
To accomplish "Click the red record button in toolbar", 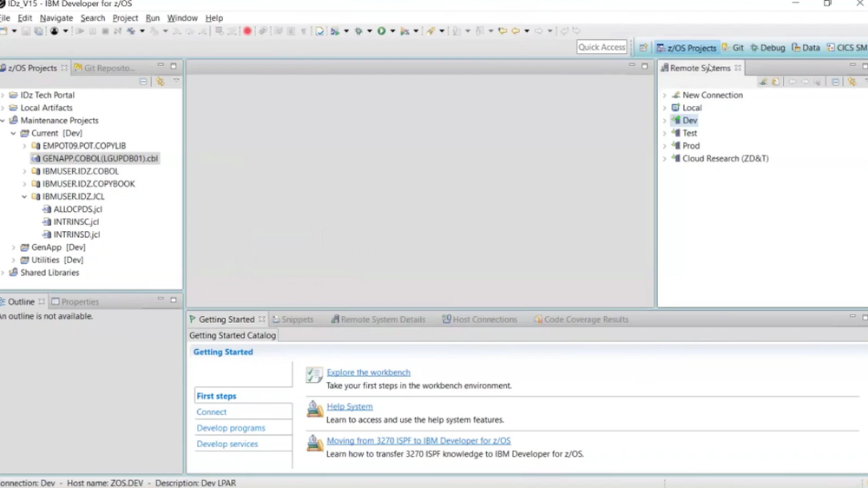I will [247, 31].
